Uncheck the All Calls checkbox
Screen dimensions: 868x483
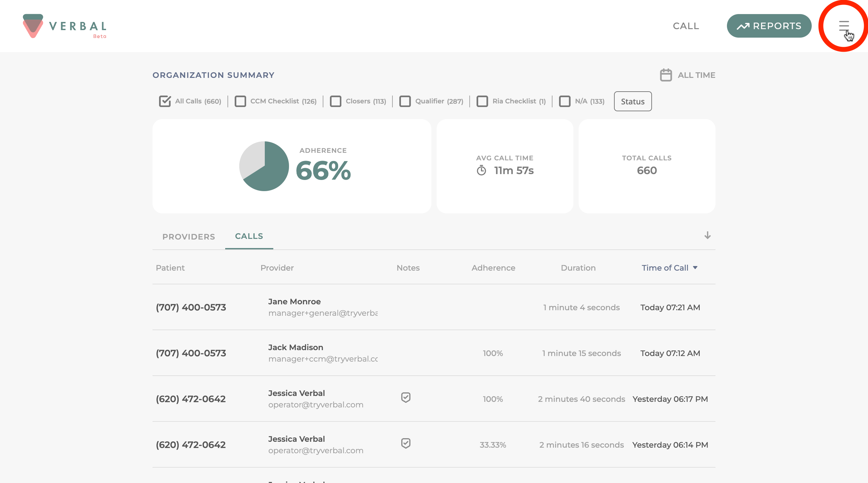(x=165, y=101)
